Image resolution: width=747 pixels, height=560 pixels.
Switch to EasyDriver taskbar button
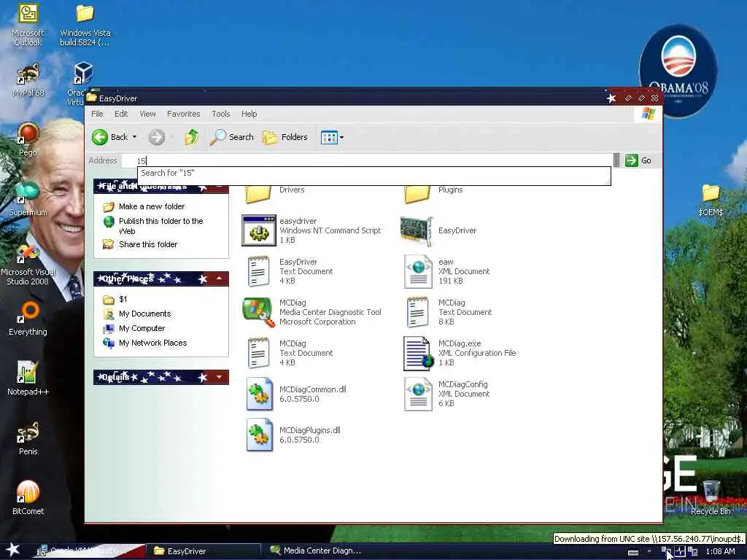(204, 551)
